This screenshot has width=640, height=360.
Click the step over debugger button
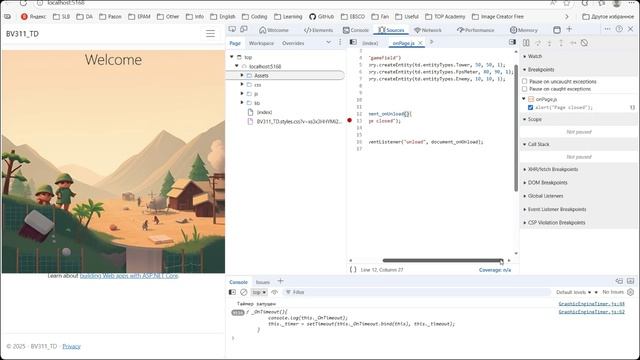point(538,43)
